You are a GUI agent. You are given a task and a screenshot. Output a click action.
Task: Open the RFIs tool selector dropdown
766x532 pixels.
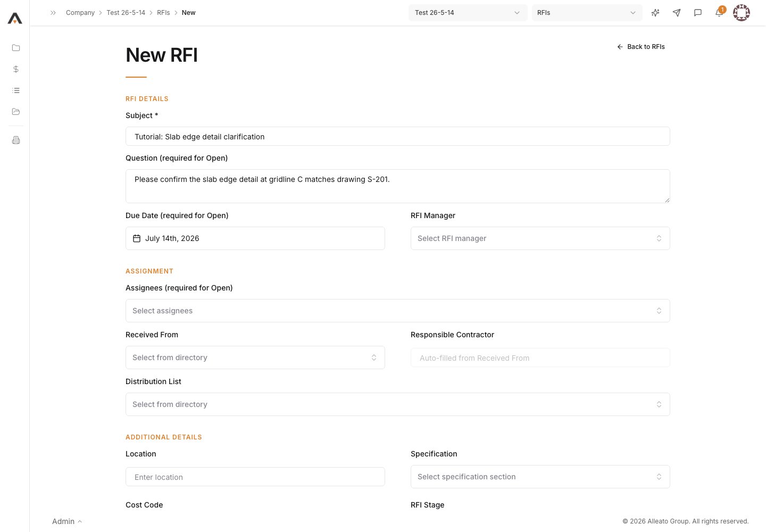point(587,13)
